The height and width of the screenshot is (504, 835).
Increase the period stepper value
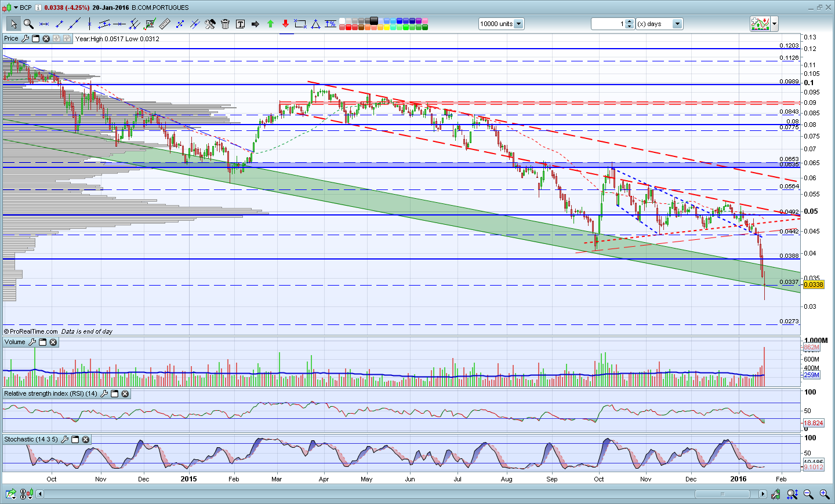[x=630, y=21]
